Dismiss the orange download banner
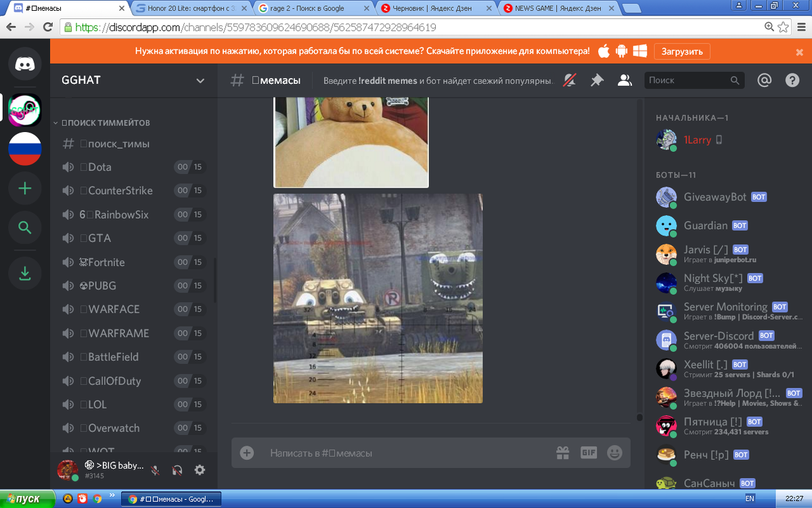Viewport: 812px width, 508px height. tap(800, 51)
